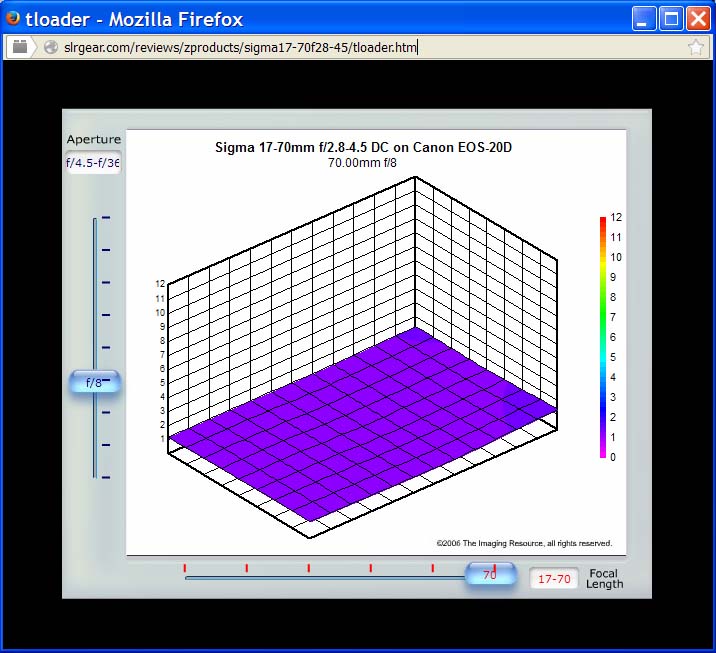Click the globe icon beside the URL
The image size is (716, 653).
pos(51,47)
